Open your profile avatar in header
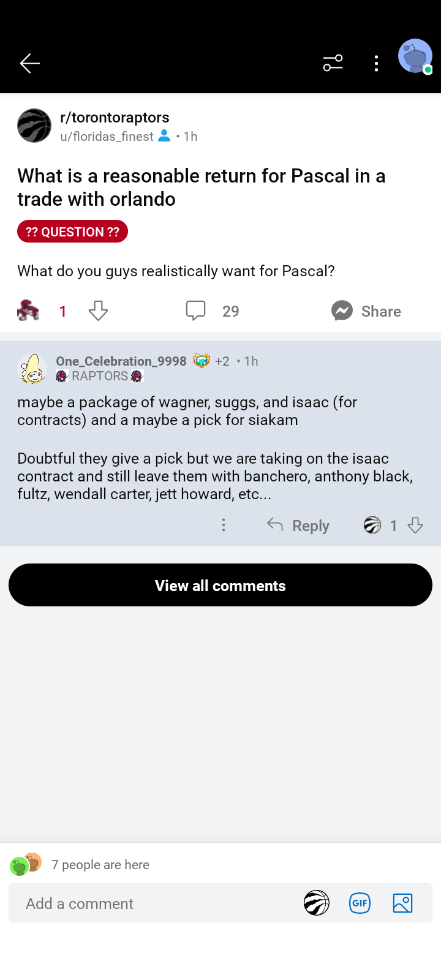441x980 pixels. pos(415,57)
